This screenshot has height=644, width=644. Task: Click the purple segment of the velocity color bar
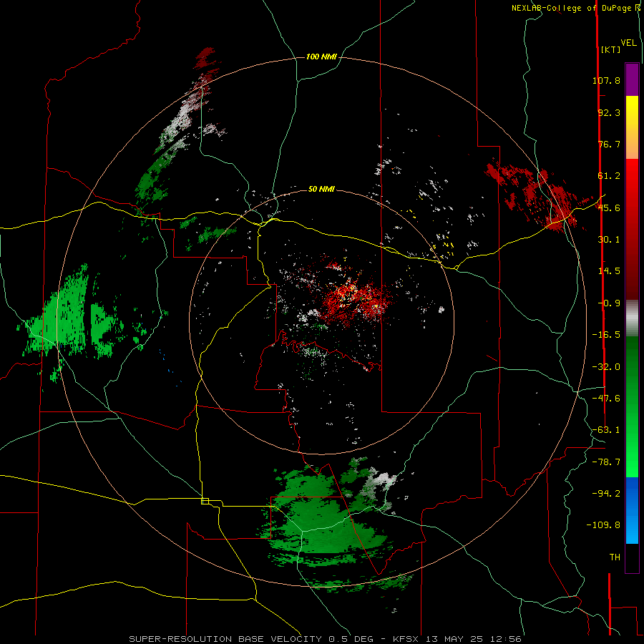click(632, 79)
